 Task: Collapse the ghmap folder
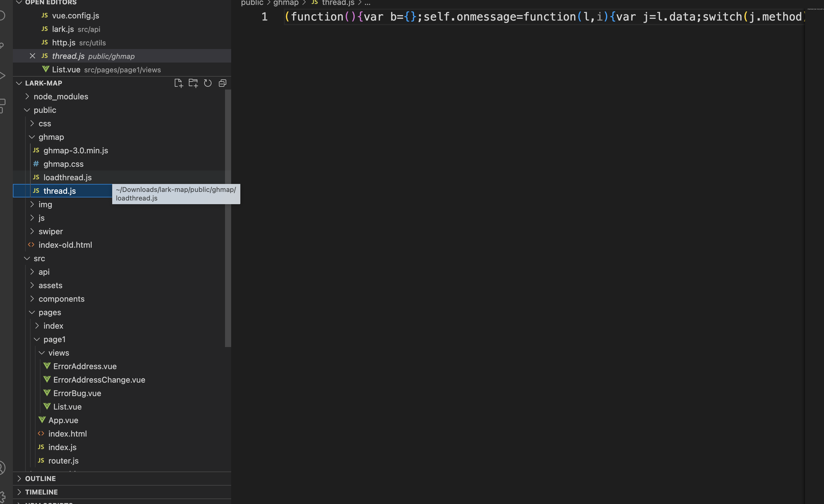point(119,137)
